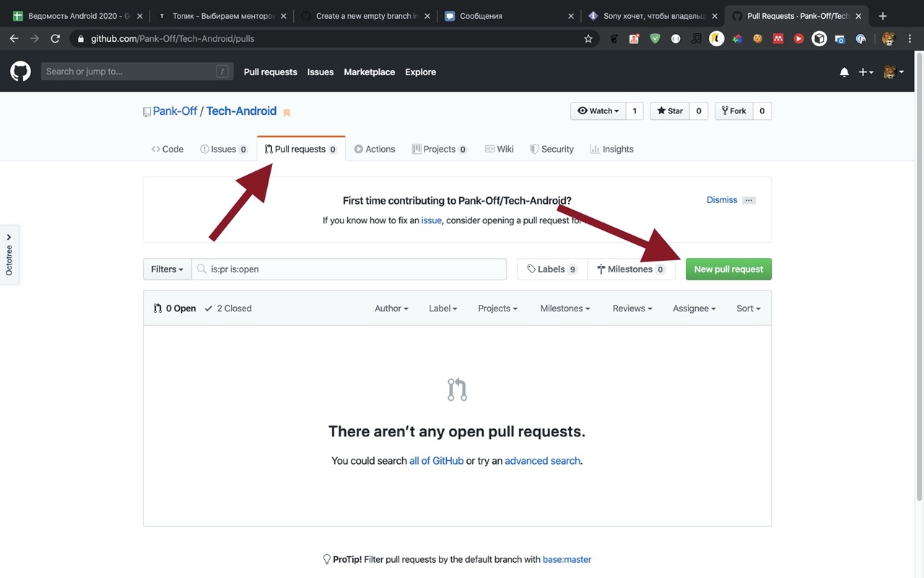Image resolution: width=924 pixels, height=578 pixels.
Task: Click the yellow circle extension icon
Action: [716, 39]
